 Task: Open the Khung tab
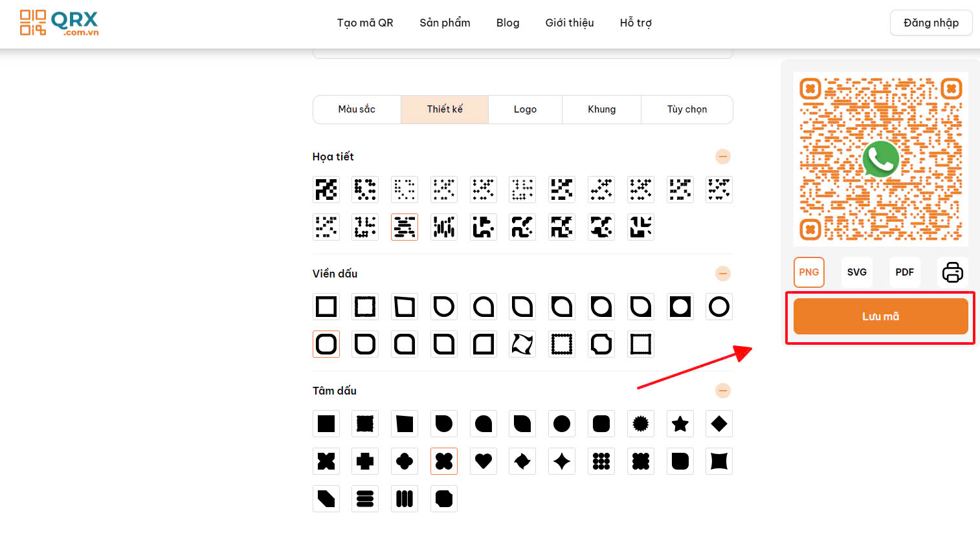601,109
